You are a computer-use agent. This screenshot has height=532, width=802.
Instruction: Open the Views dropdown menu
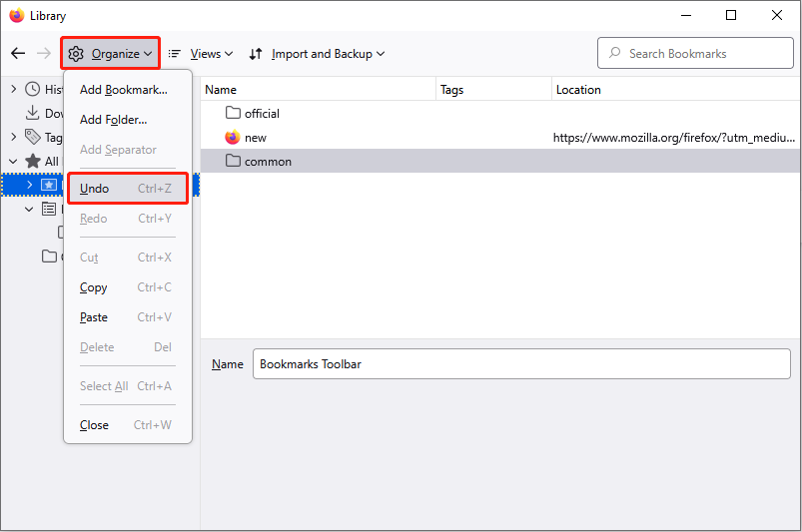(x=200, y=54)
